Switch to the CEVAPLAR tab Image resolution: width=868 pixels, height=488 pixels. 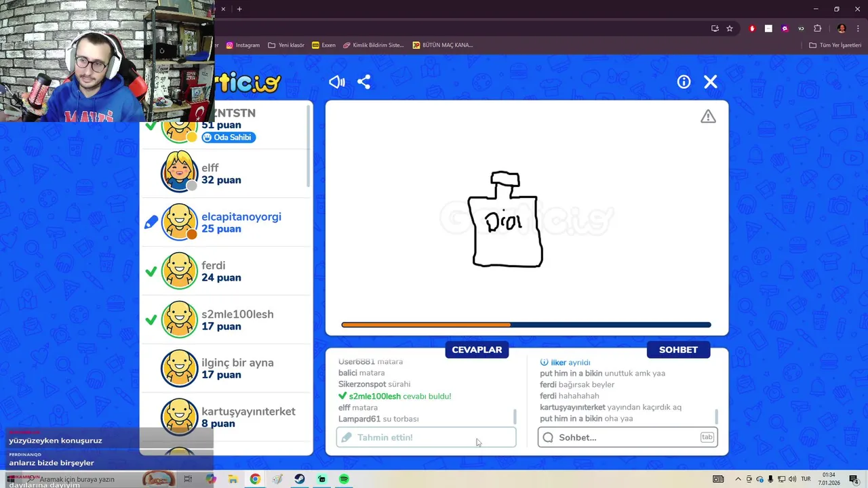pos(477,350)
